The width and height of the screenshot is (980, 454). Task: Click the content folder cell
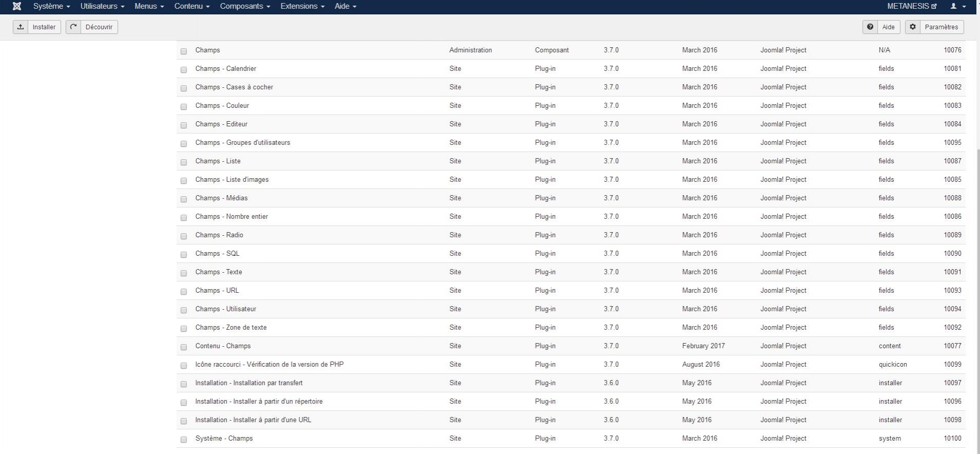[890, 346]
